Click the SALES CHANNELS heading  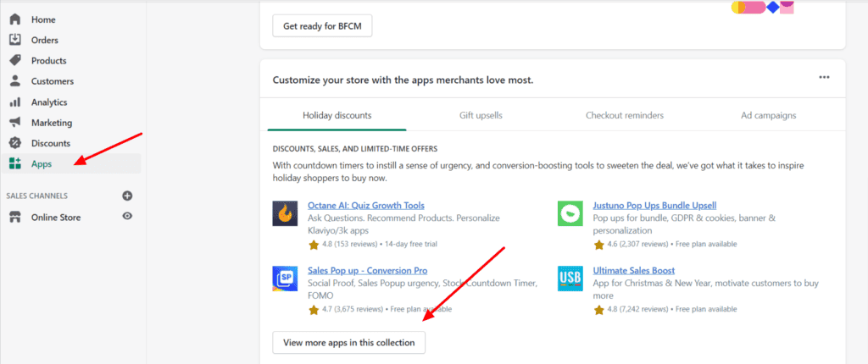[37, 196]
